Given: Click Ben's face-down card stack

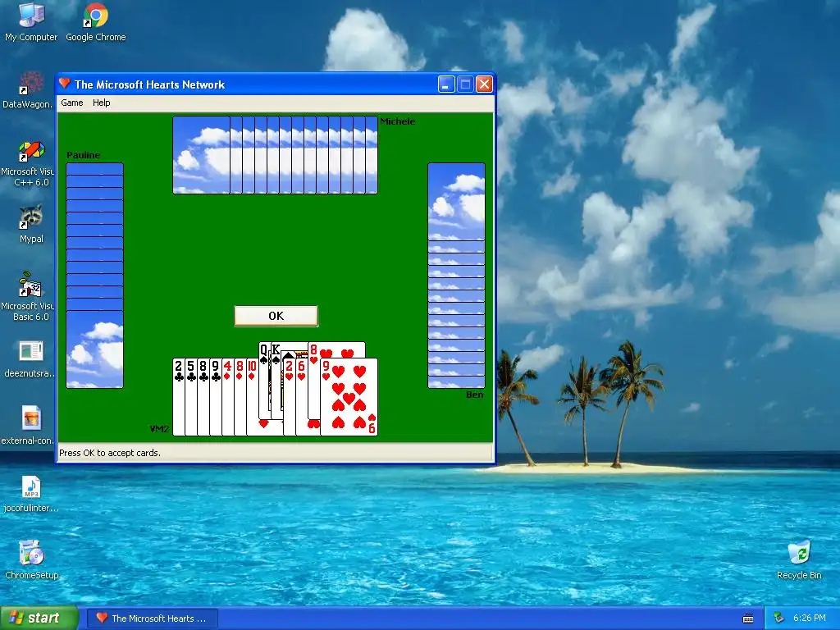Looking at the screenshot, I should point(456,276).
